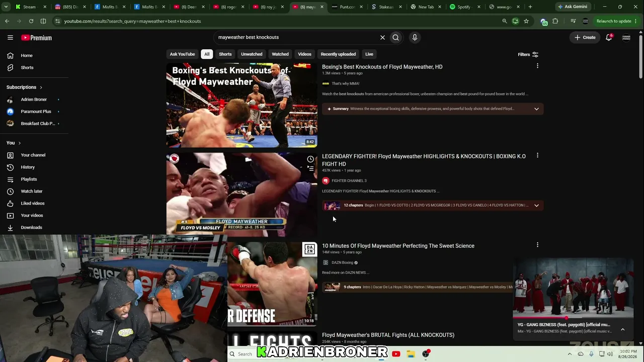The width and height of the screenshot is (644, 362).
Task: Open the Ask Gemini button
Action: (x=573, y=7)
